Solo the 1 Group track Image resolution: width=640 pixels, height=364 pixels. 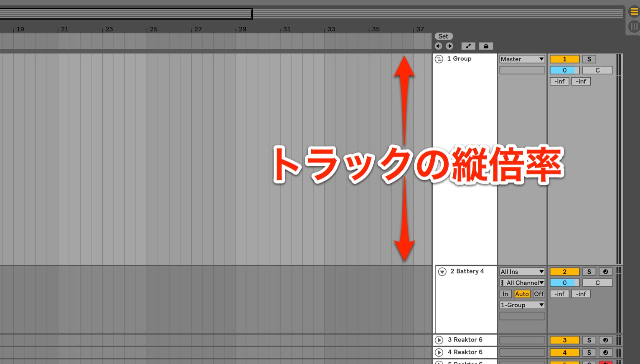pos(589,59)
